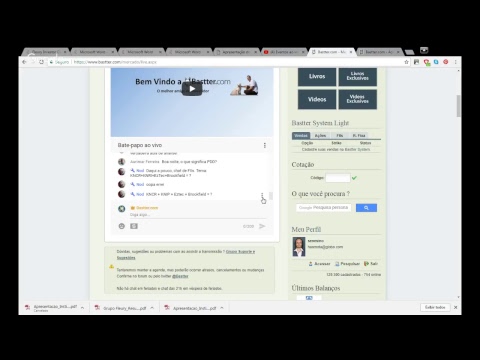The width and height of the screenshot is (480, 360).
Task: Open the emoji picker in the chat box
Action: 122,226
